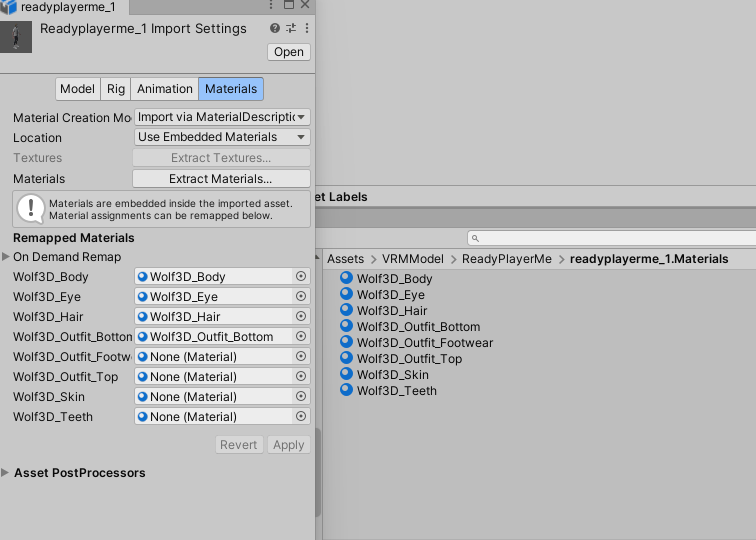The height and width of the screenshot is (540, 756).
Task: Click None (Material) field for Wolf3D_Teeth
Action: coord(214,416)
